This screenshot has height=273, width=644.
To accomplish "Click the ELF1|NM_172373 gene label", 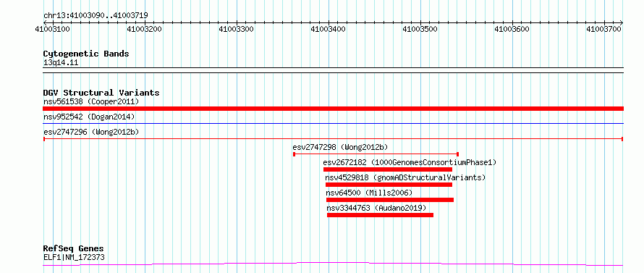I will [74, 257].
